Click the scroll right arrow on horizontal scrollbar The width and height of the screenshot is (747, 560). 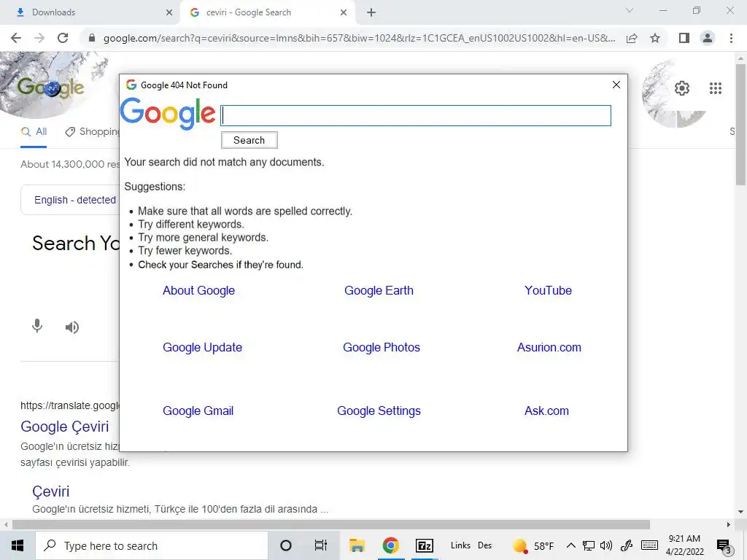click(729, 525)
